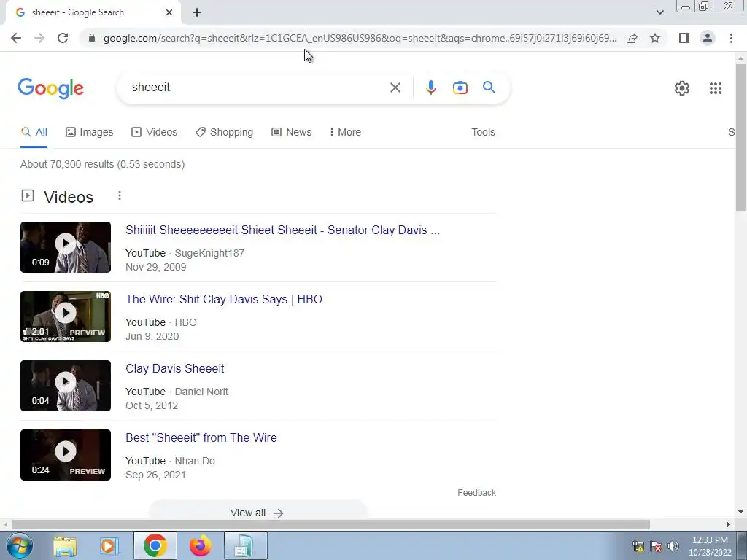747x560 pixels.
Task: Open Firefox from the taskbar
Action: pyautogui.click(x=200, y=546)
